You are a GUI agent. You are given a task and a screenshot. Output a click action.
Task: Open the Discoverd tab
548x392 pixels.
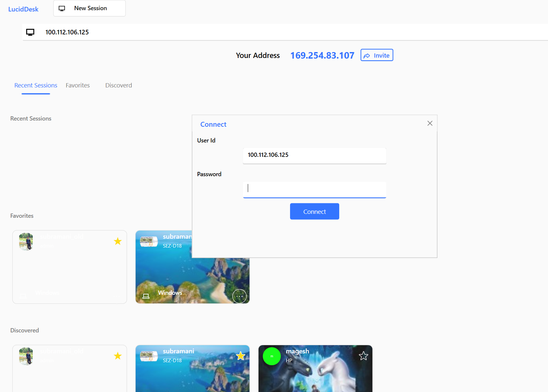[119, 85]
